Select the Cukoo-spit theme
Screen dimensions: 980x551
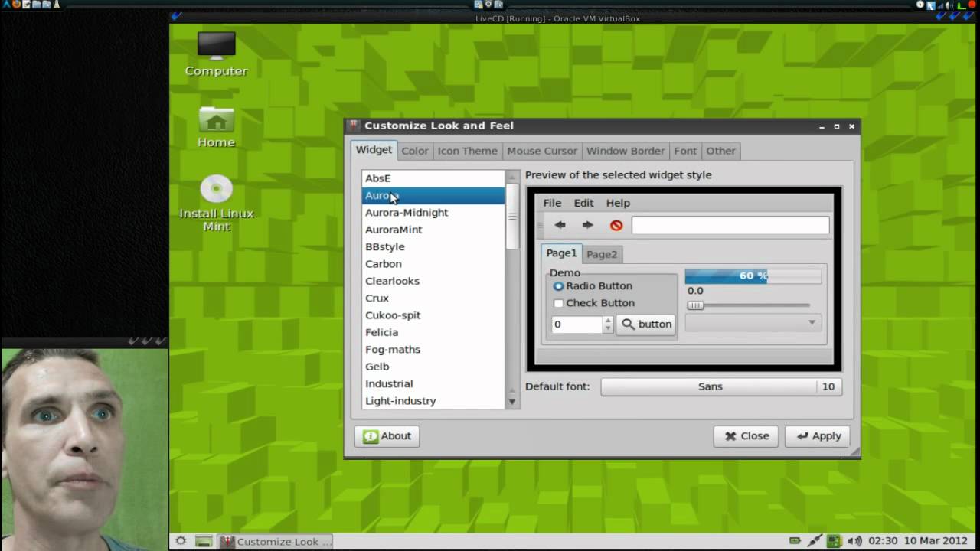433,315
